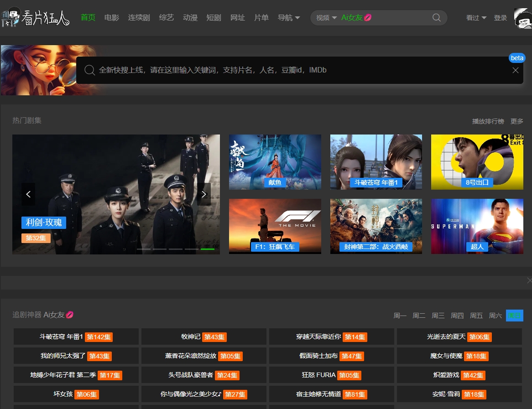Click the beta badge on the search banner

pos(517,58)
